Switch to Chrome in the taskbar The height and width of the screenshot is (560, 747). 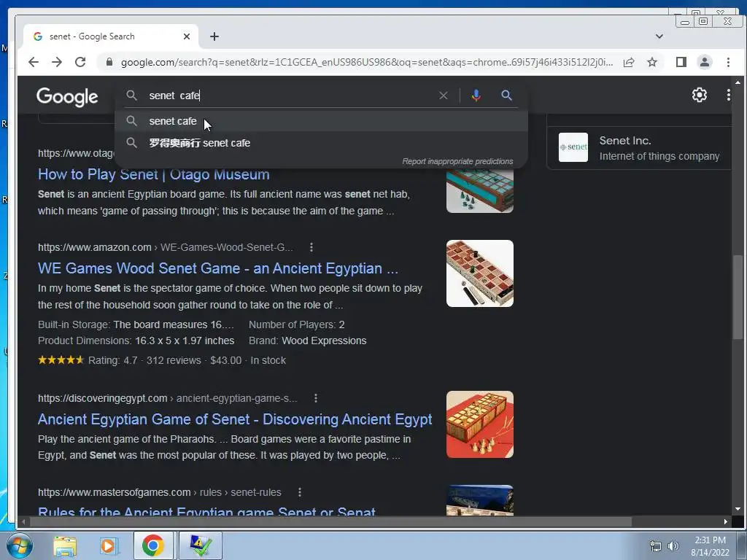(x=153, y=545)
